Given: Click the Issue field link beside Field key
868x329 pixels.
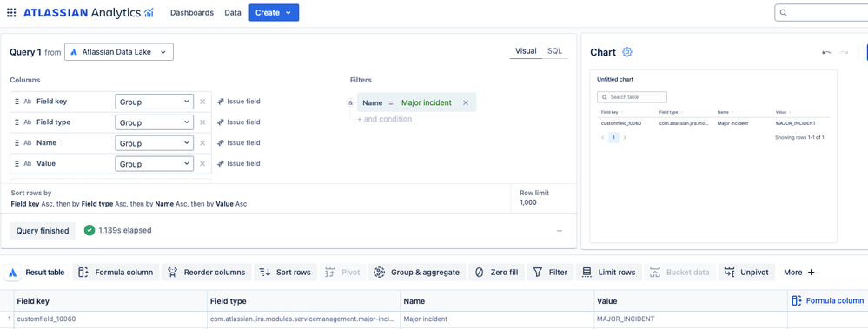Looking at the screenshot, I should (239, 102).
